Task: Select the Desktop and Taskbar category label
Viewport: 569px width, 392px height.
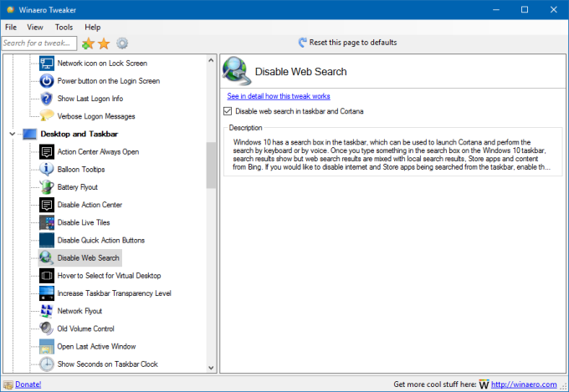Action: pos(79,135)
